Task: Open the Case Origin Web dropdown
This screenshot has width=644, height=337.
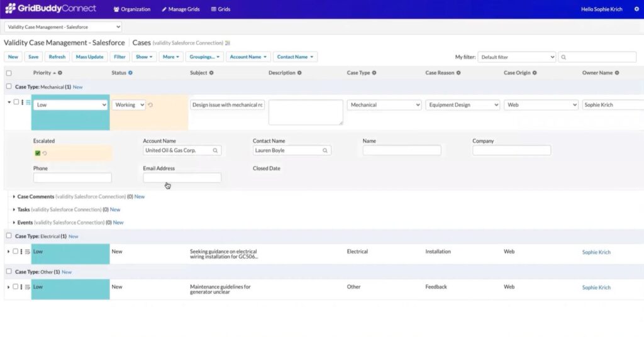Action: 541,105
